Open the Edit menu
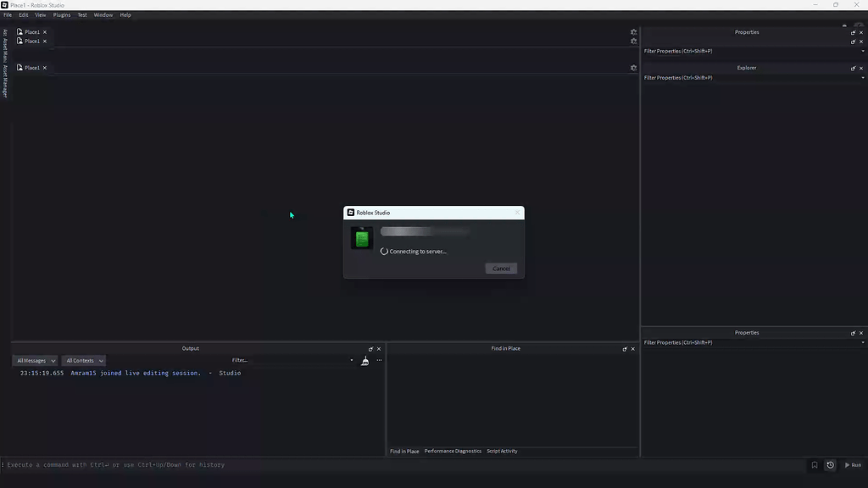This screenshot has width=868, height=488. point(23,15)
